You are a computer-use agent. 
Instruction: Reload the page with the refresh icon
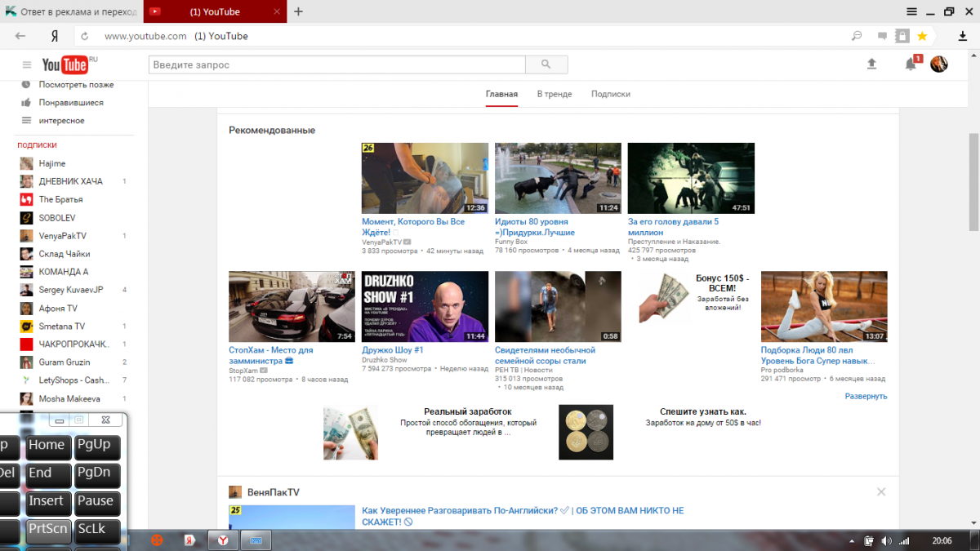(x=84, y=36)
